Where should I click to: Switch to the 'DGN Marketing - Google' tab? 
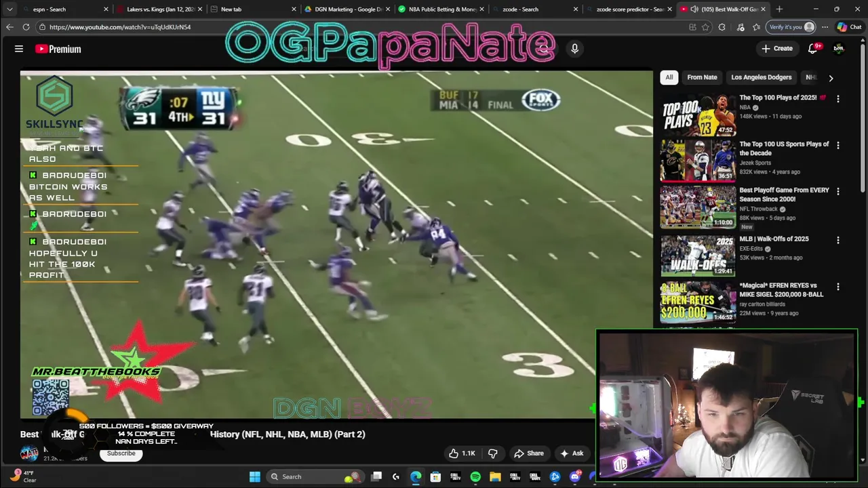click(347, 9)
